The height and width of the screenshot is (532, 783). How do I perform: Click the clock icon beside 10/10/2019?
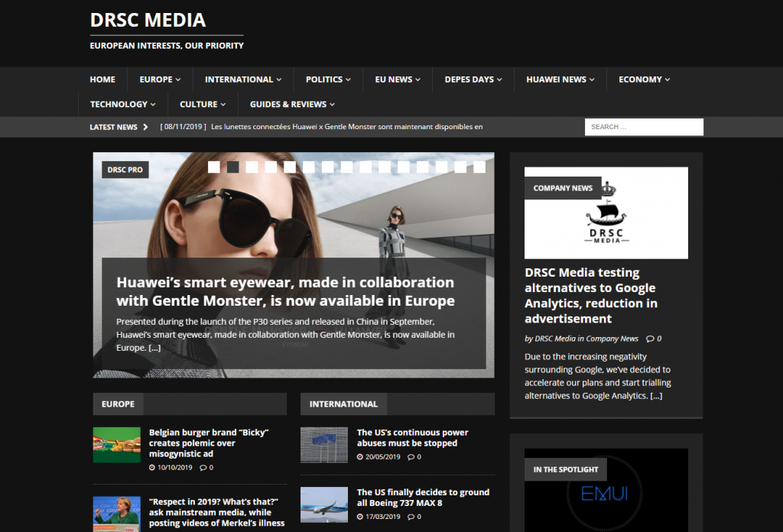152,468
